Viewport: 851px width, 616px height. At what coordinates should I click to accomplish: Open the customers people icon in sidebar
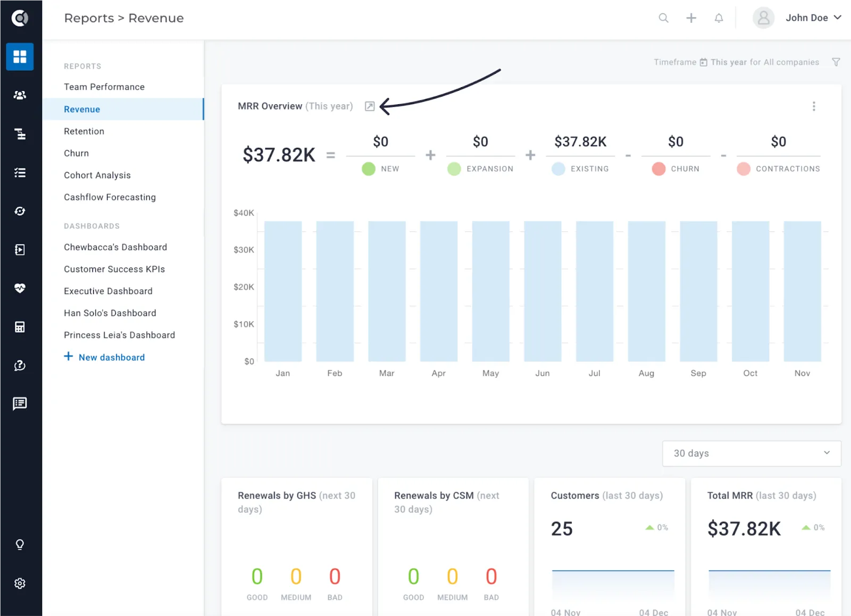20,95
